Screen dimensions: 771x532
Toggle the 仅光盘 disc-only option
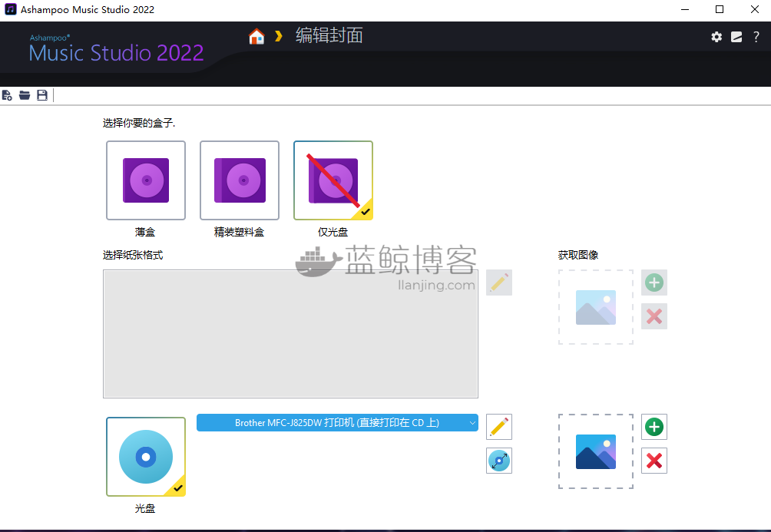[x=333, y=180]
